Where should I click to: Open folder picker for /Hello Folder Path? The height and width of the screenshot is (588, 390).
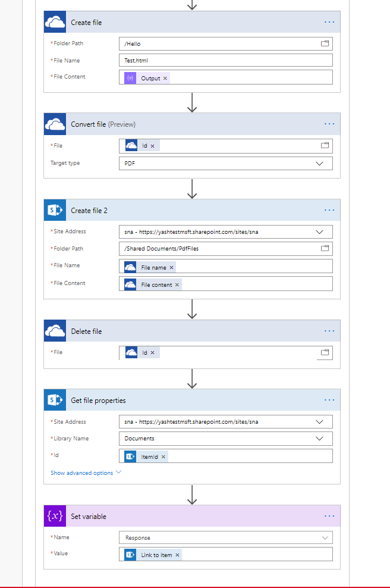coord(325,43)
